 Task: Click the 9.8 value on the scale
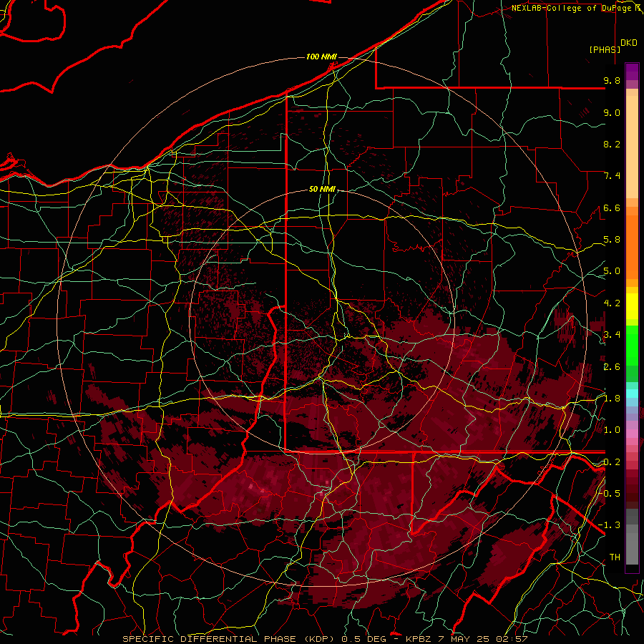pos(612,81)
